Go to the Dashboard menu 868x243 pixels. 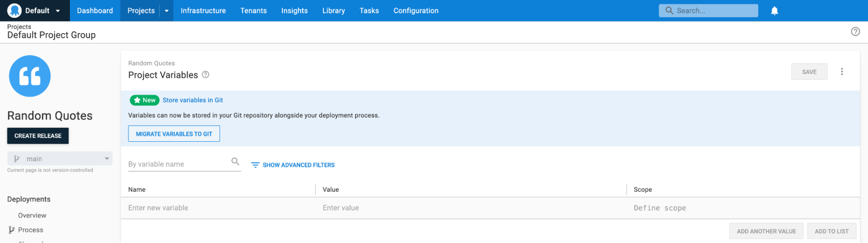95,10
